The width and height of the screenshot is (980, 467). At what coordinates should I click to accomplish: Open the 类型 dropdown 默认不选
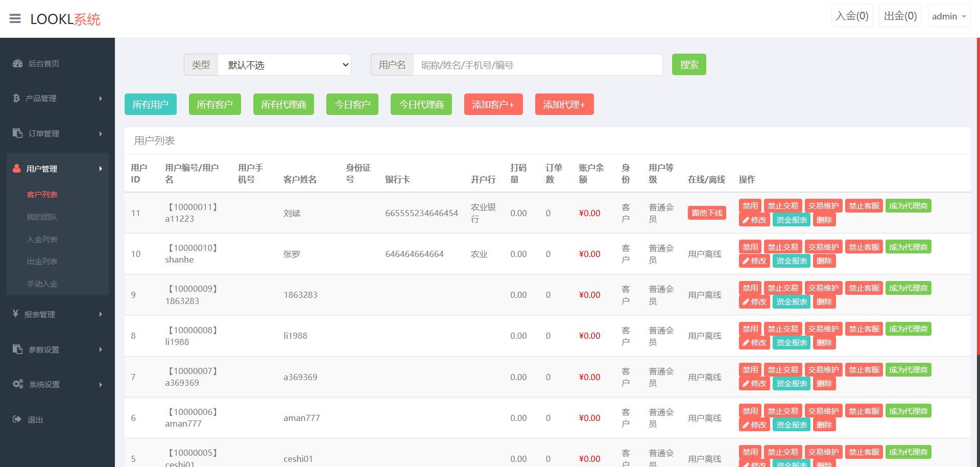(284, 65)
